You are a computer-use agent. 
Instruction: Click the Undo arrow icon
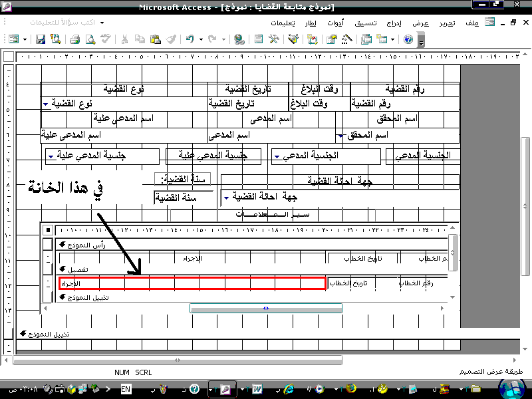(x=190, y=39)
